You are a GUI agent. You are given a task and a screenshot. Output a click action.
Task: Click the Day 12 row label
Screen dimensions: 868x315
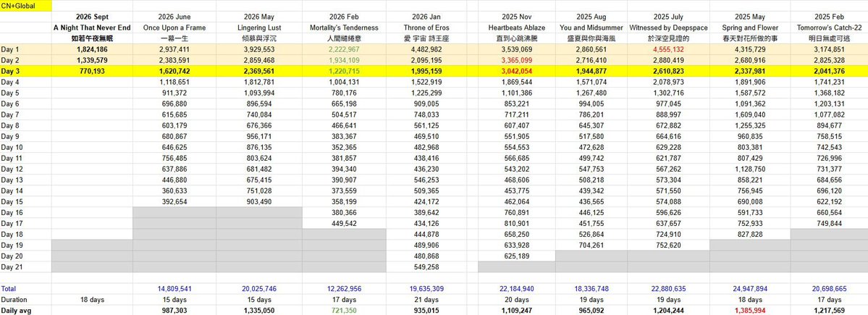(x=12, y=169)
